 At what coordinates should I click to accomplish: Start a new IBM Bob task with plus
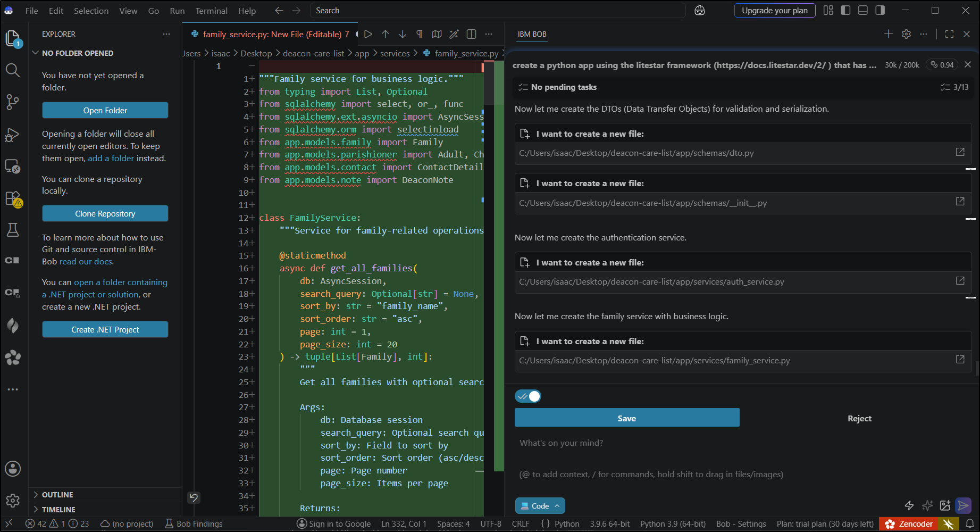pyautogui.click(x=889, y=34)
